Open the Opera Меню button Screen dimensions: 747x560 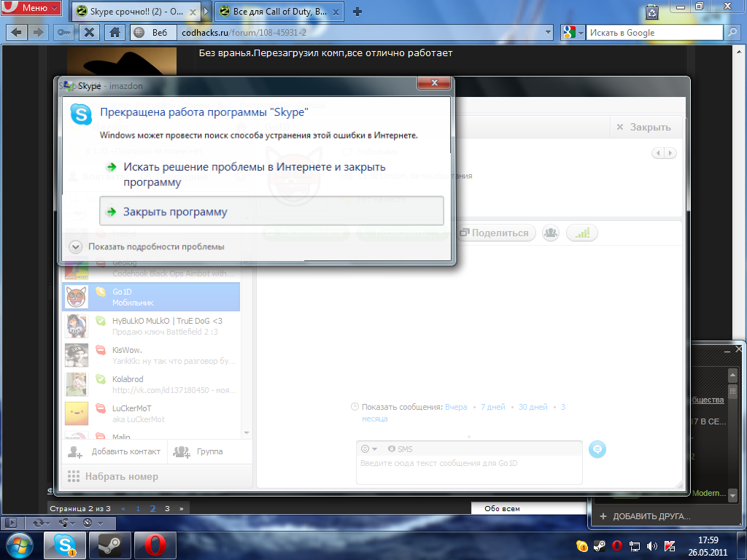pyautogui.click(x=31, y=7)
